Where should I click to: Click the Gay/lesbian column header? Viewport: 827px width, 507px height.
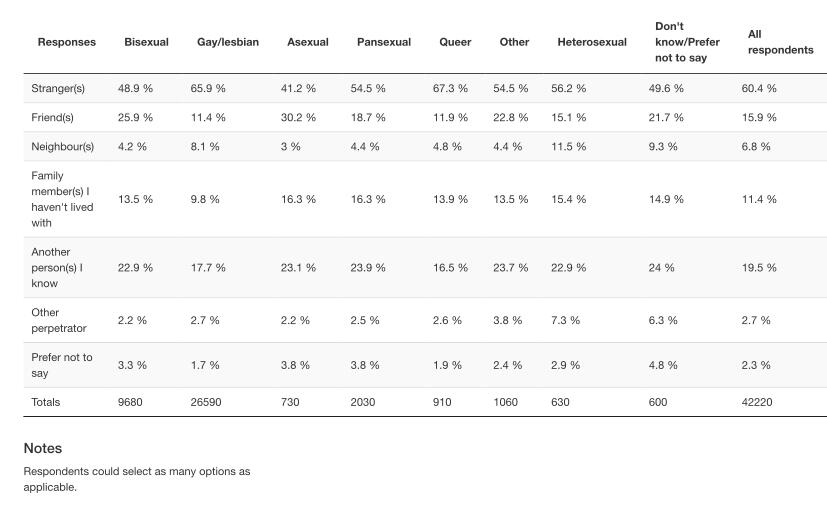[227, 42]
